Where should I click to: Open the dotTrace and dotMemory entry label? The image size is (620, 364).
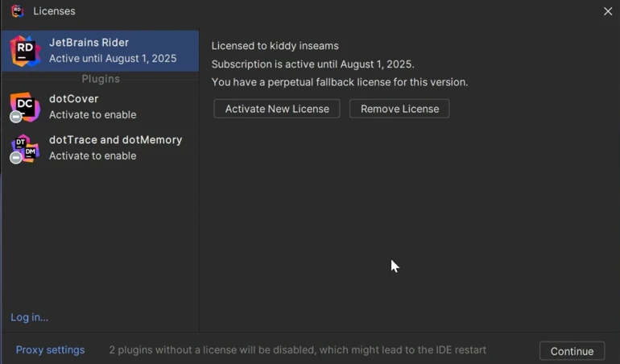[x=116, y=139]
